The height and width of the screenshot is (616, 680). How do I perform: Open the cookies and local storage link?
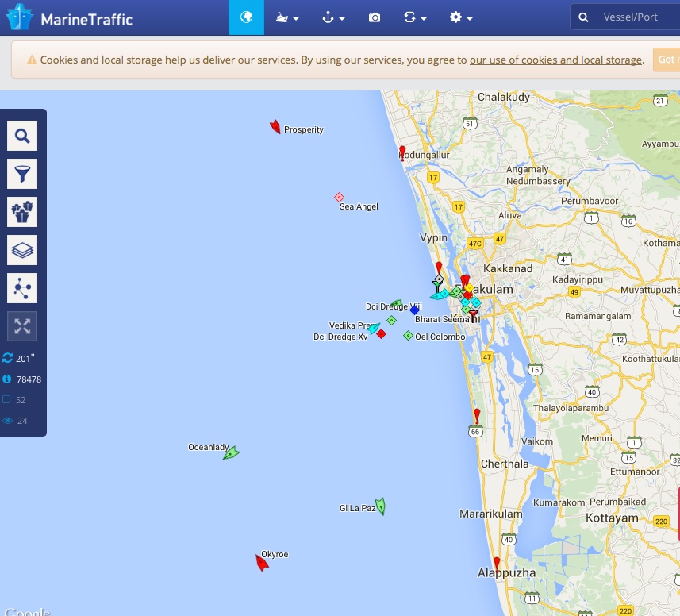pyautogui.click(x=555, y=60)
